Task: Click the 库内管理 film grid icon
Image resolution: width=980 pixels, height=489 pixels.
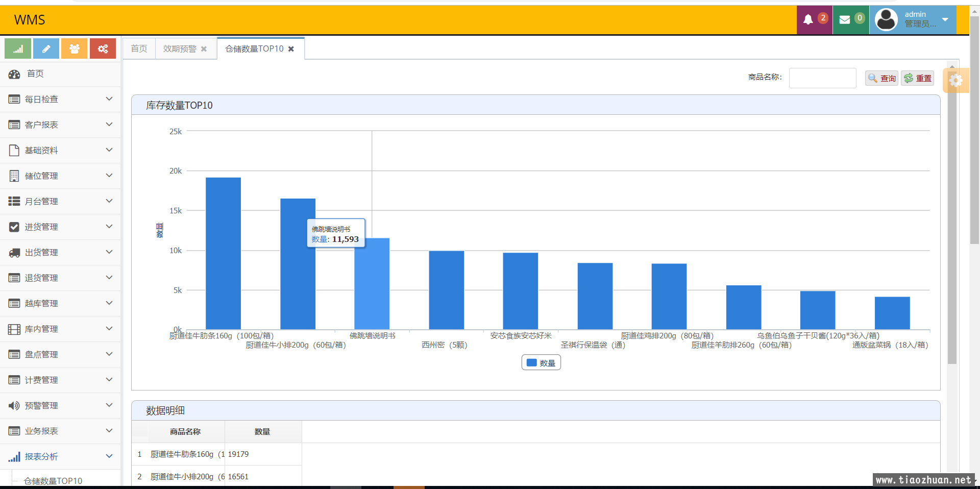Action: [x=14, y=329]
